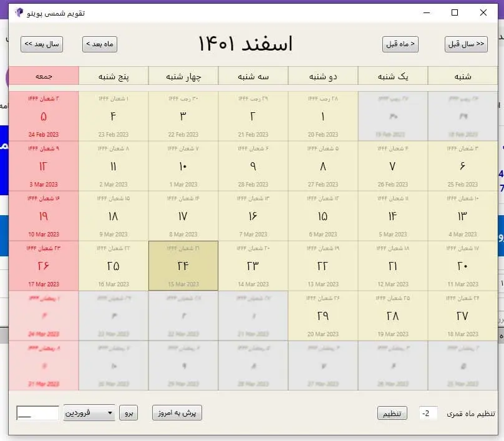Viewport: 504px width, 441px height.
Task: Close the calendar window
Action: (483, 13)
